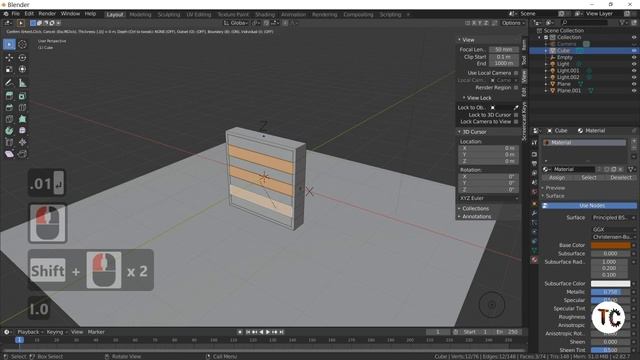Open the File menu
This screenshot has width=640, height=360.
[16, 13]
